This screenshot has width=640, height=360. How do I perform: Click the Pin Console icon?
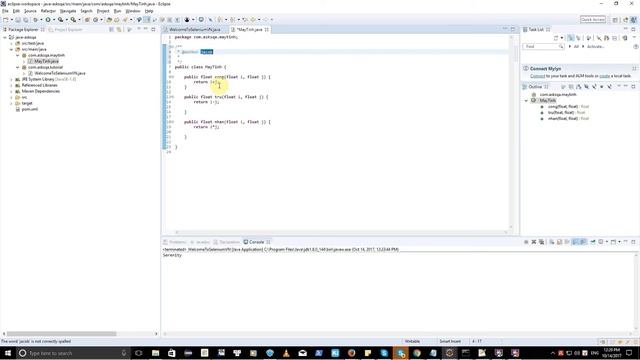click(592, 242)
